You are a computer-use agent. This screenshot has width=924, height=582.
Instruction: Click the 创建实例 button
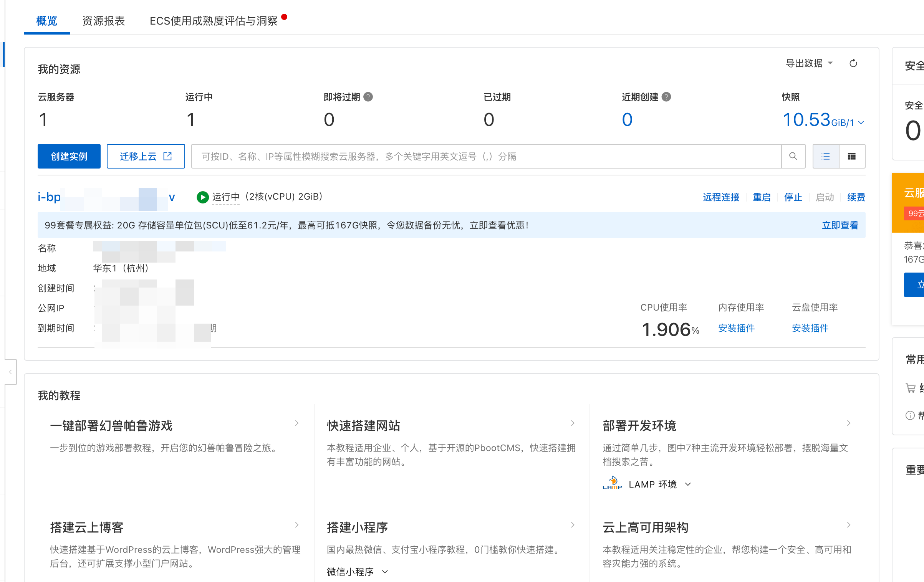coord(69,156)
